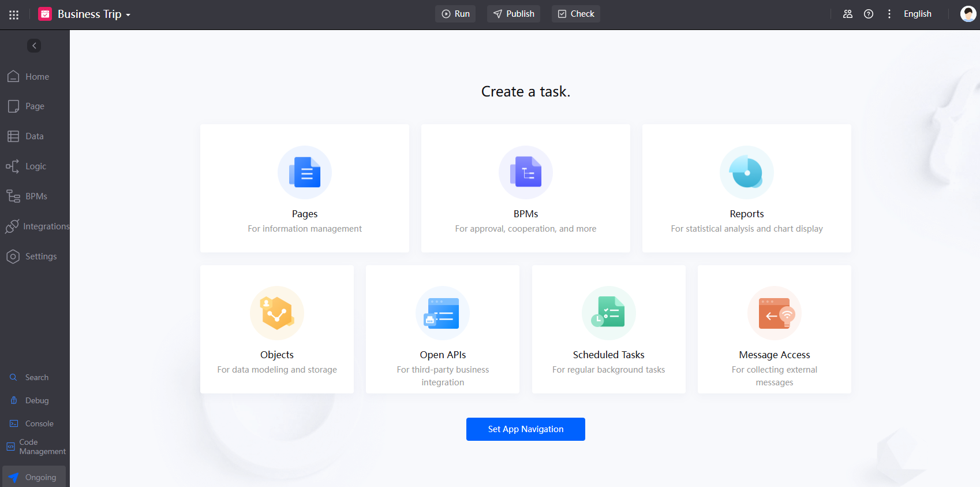Click the Set App Navigation button
Image resolution: width=980 pixels, height=487 pixels.
coord(525,429)
